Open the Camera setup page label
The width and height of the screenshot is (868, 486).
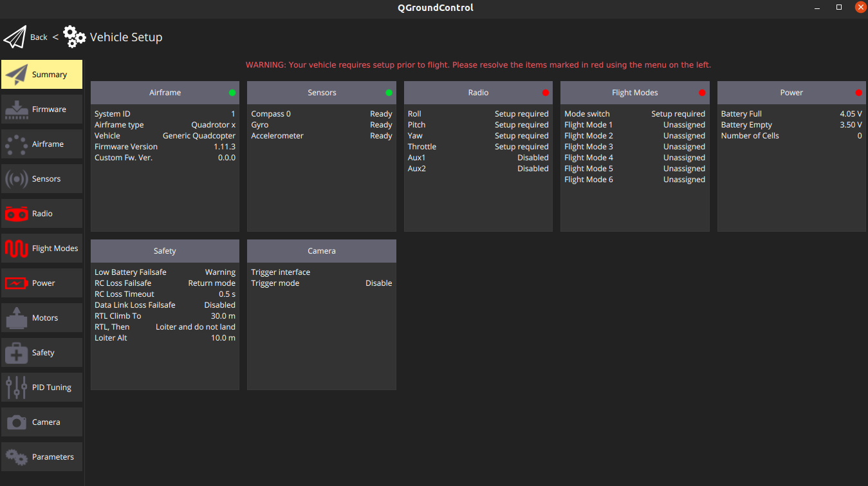46,422
